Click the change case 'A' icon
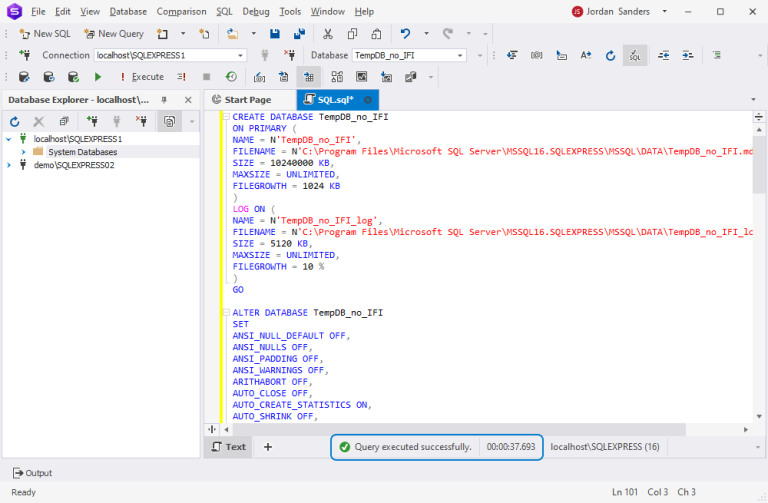This screenshot has height=503, width=768. click(x=586, y=55)
